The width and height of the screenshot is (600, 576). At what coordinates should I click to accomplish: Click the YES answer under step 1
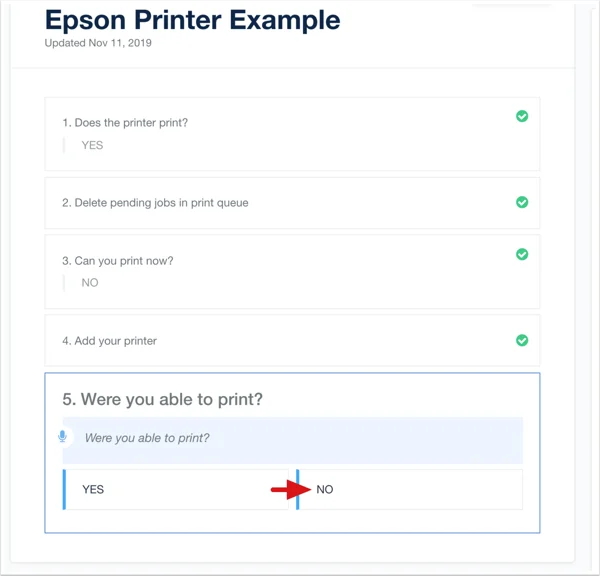[x=92, y=145]
